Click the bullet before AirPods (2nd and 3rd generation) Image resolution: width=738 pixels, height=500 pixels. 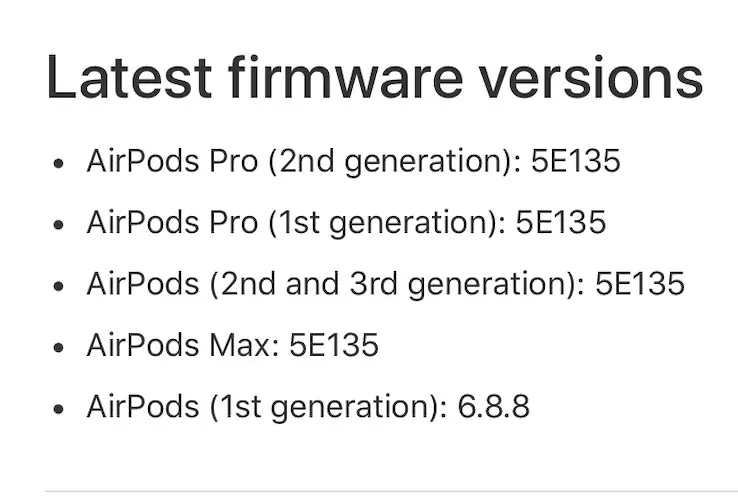[60, 286]
